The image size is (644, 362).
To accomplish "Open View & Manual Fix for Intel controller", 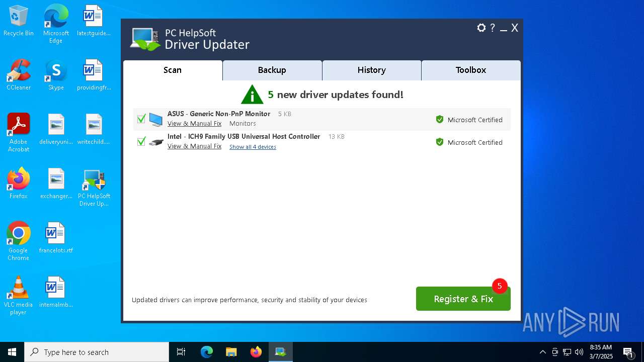I will pyautogui.click(x=194, y=146).
